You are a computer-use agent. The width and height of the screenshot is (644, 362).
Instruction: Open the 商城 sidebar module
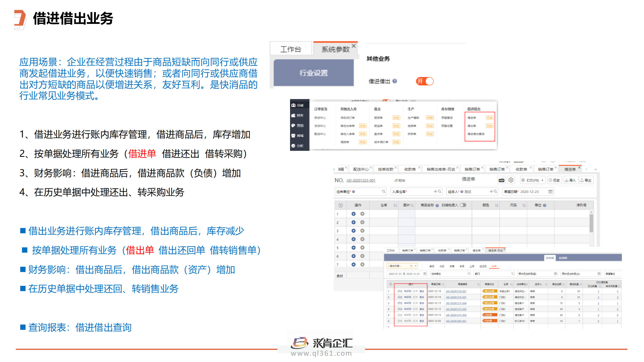[x=298, y=135]
